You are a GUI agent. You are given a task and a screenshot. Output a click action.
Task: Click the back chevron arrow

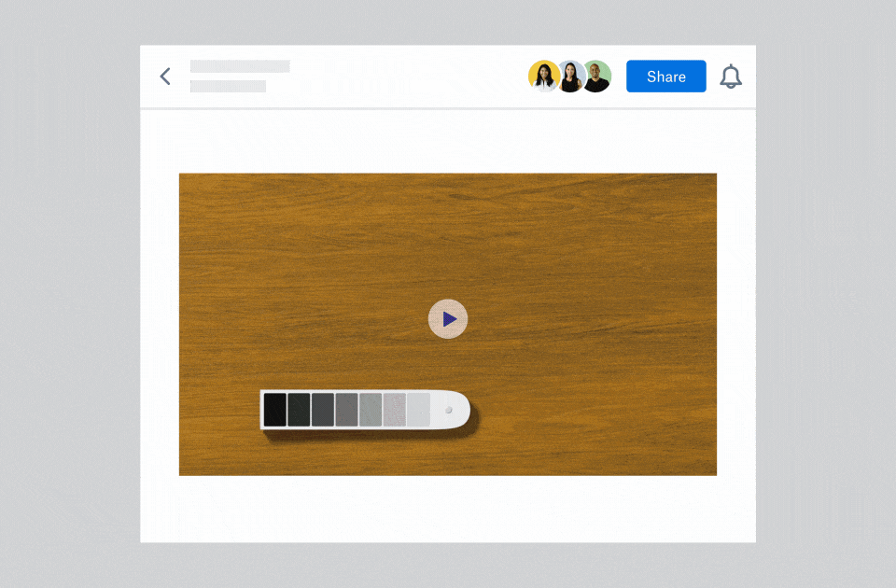(x=165, y=77)
